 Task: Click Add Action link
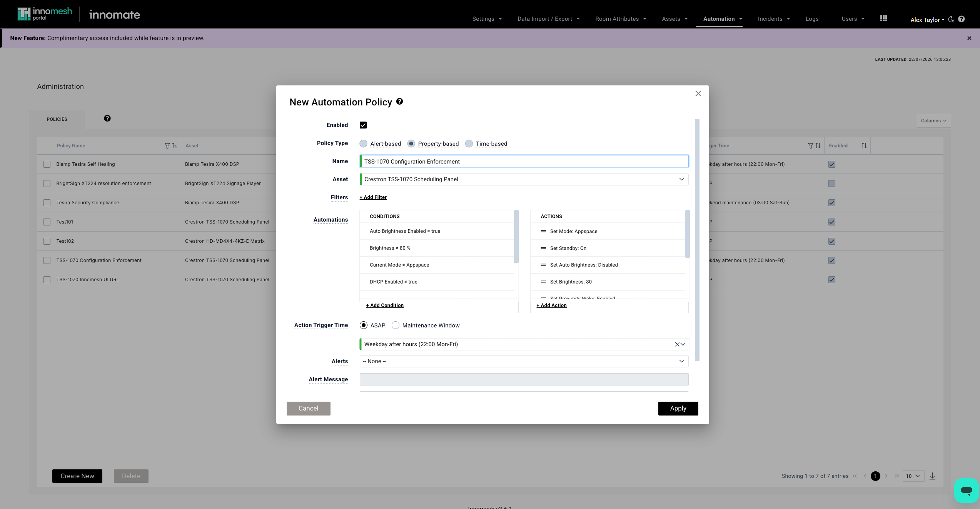pyautogui.click(x=551, y=305)
